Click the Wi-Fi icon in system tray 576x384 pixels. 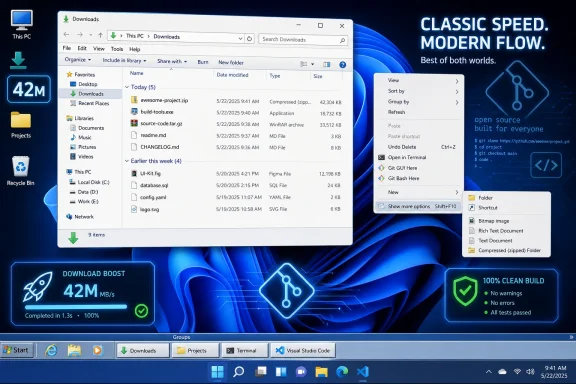[517, 372]
